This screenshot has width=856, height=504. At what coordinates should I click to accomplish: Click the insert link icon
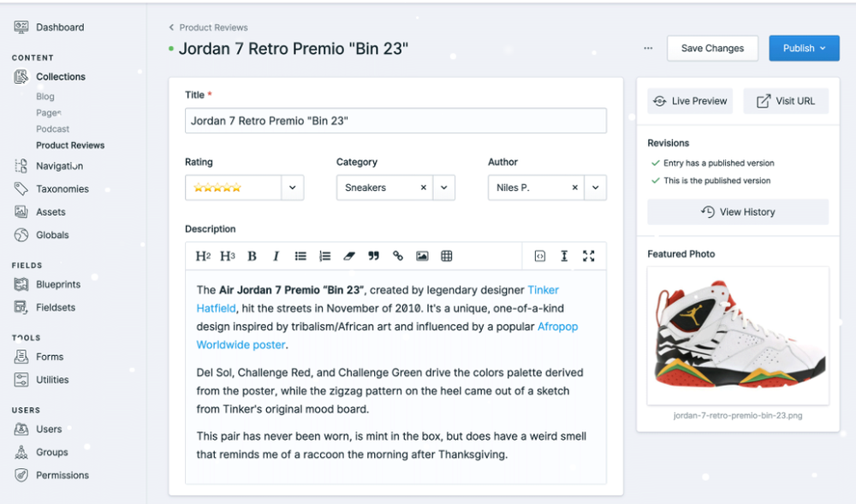(x=398, y=256)
